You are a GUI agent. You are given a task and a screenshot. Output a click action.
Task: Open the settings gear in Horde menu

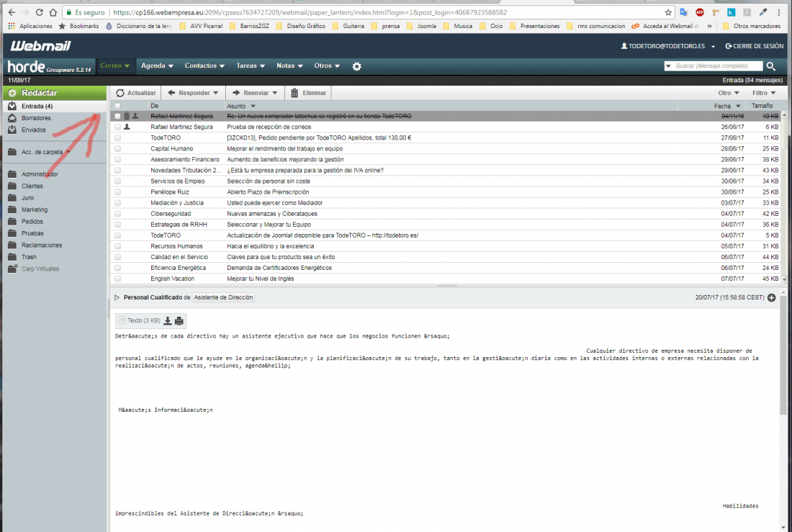click(x=356, y=66)
